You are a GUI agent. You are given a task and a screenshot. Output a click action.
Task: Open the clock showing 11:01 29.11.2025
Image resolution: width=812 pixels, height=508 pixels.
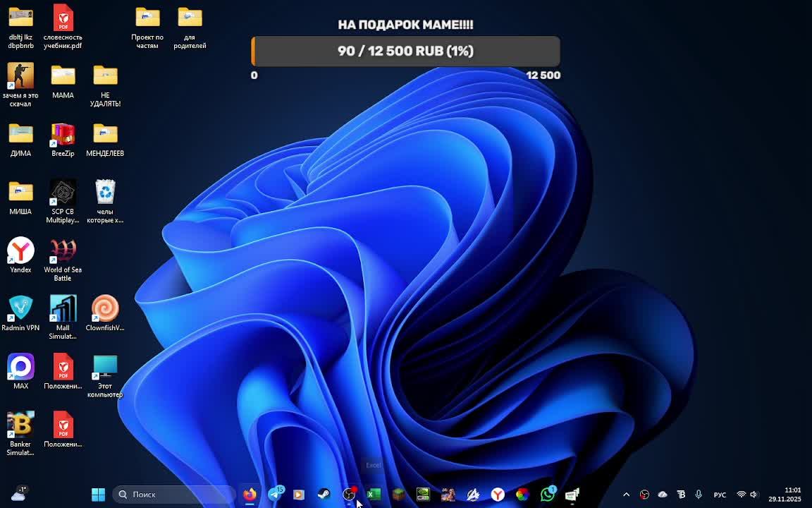coord(785,495)
